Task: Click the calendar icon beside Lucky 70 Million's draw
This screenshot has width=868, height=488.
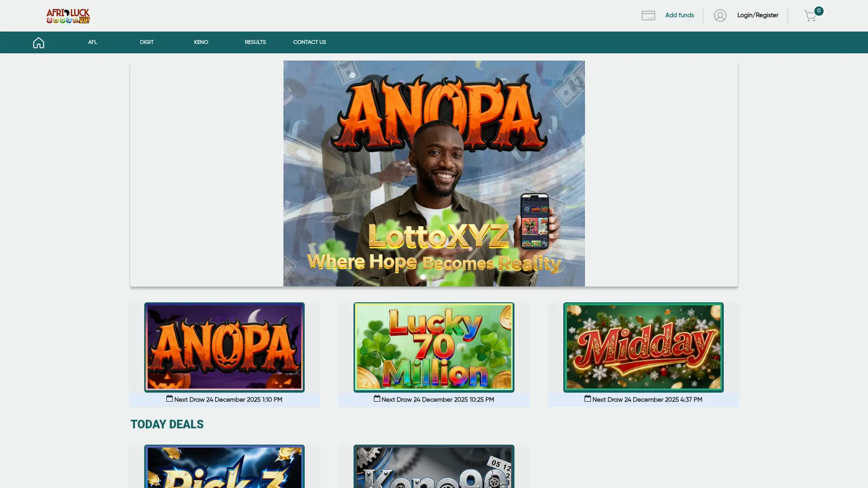Action: click(x=377, y=399)
